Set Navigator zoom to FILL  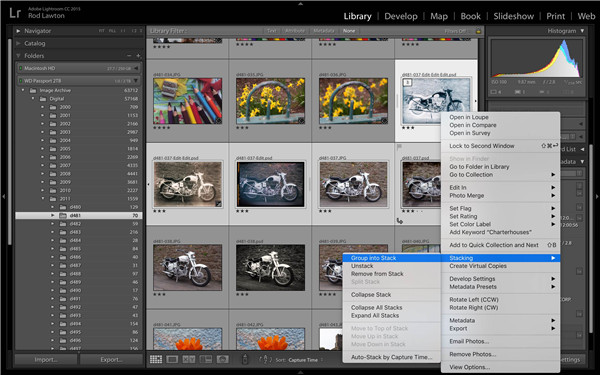click(112, 31)
